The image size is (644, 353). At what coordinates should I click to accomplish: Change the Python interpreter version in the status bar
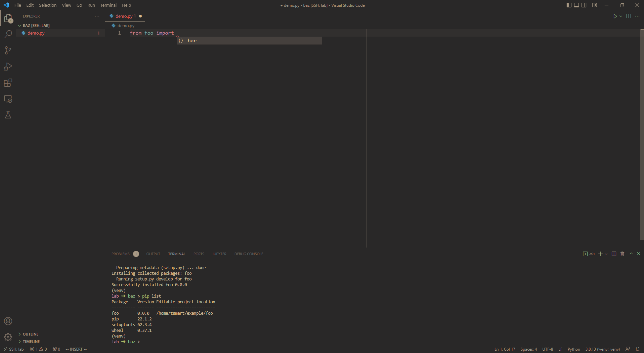click(602, 349)
